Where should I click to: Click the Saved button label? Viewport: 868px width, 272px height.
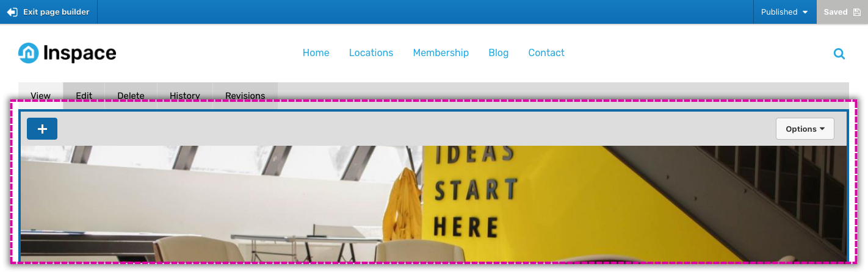[836, 12]
